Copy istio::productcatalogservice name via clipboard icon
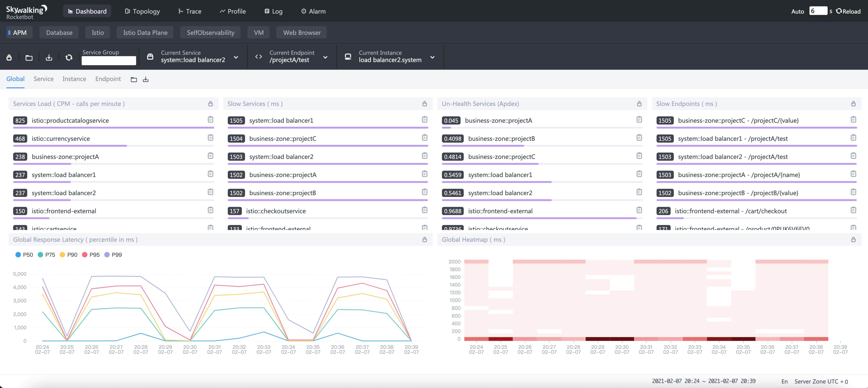The image size is (868, 388). 210,120
